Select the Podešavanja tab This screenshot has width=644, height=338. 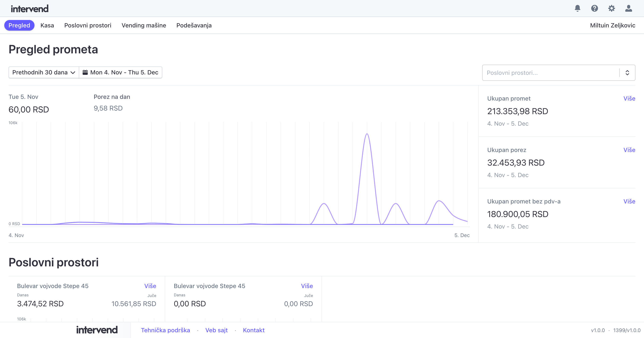tap(194, 26)
